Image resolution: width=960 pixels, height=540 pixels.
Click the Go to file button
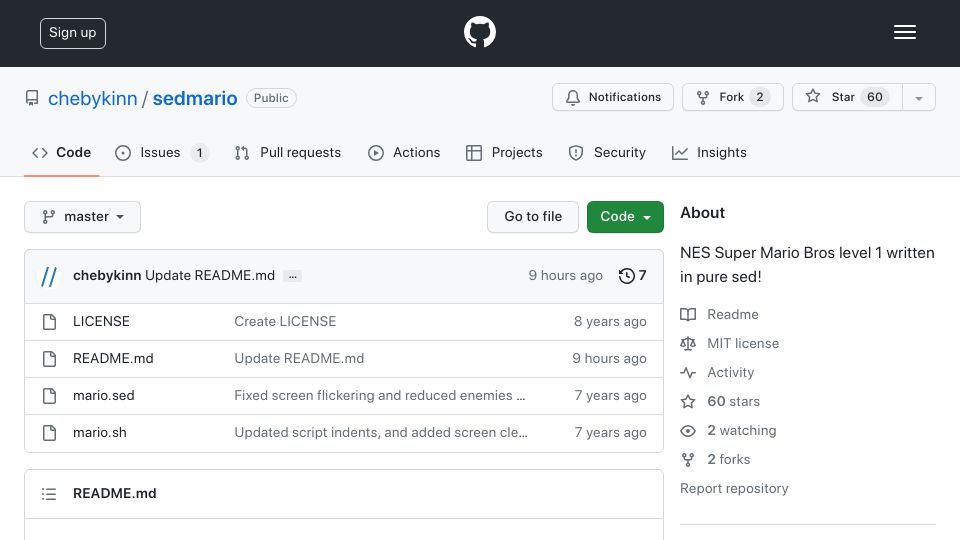coord(533,217)
